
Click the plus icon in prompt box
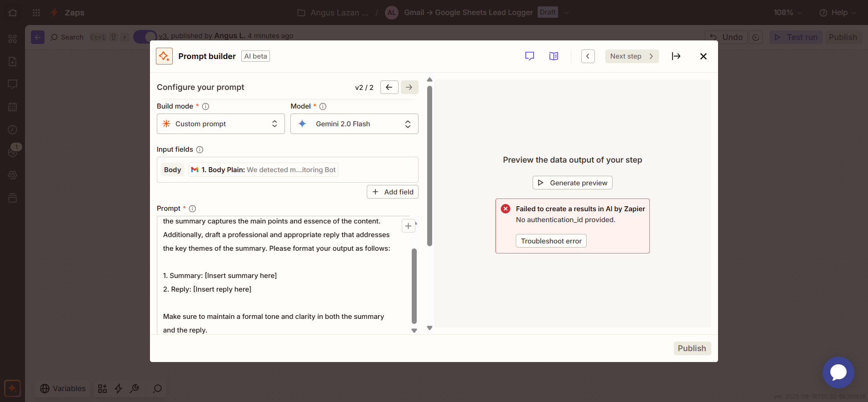pyautogui.click(x=408, y=226)
